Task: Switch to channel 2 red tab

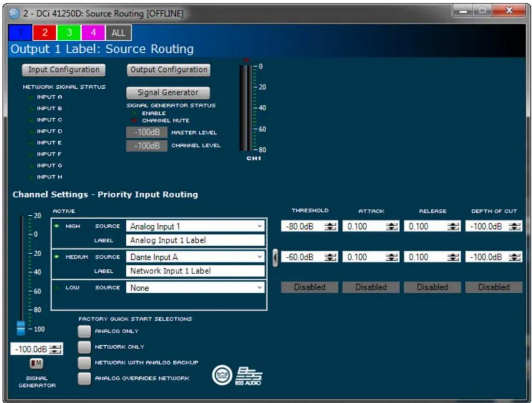Action: (x=45, y=33)
